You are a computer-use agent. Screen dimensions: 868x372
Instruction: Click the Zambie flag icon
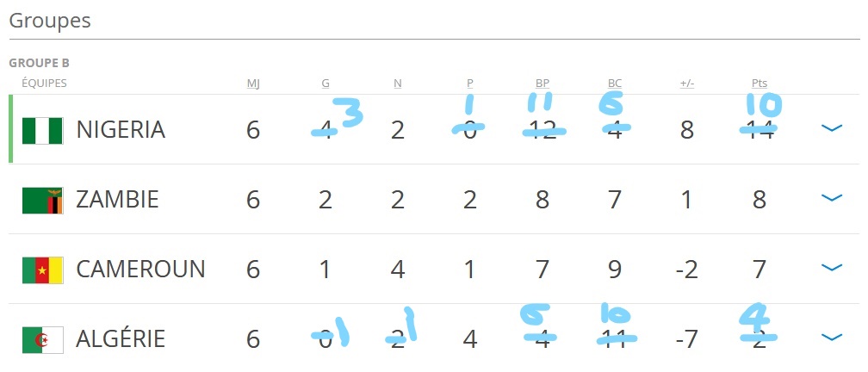click(x=42, y=200)
